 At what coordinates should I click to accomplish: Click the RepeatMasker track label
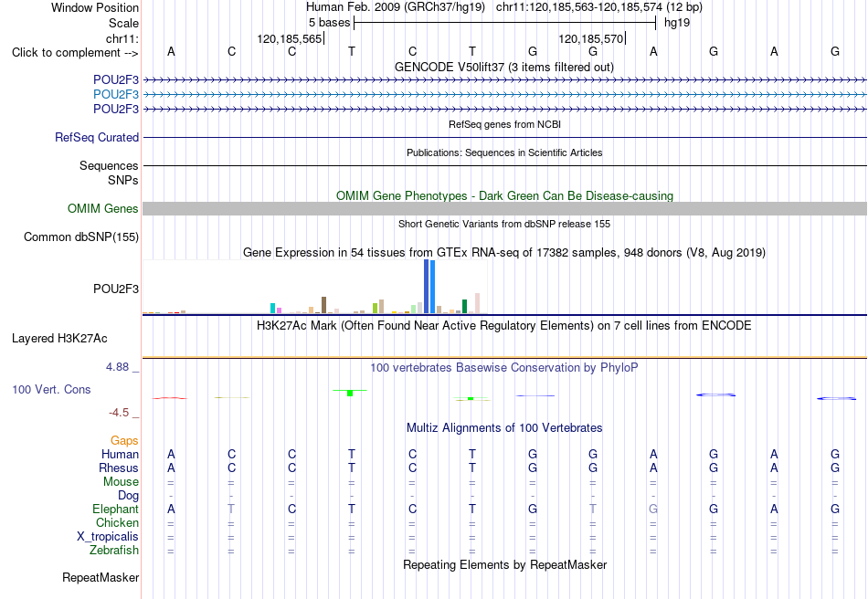click(x=101, y=577)
